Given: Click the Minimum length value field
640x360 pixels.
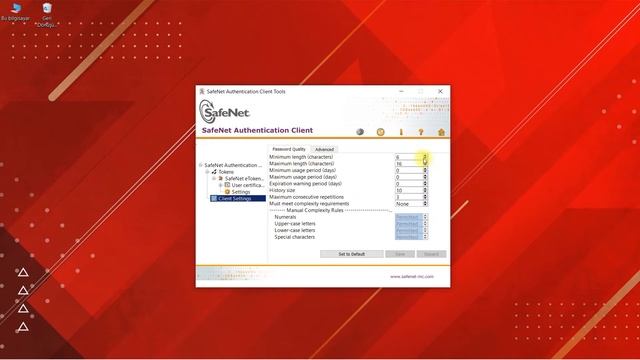Looking at the screenshot, I should 409,157.
